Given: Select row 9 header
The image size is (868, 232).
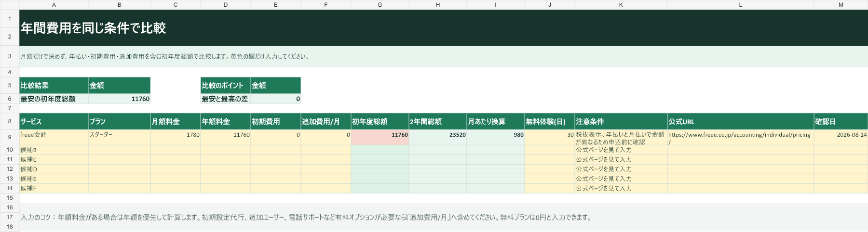Looking at the screenshot, I should click(10, 137).
